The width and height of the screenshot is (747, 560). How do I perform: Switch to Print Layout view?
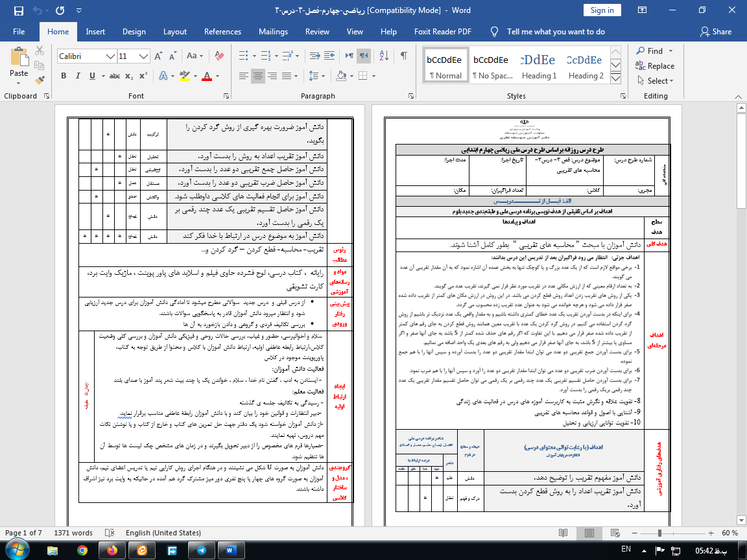click(x=589, y=533)
